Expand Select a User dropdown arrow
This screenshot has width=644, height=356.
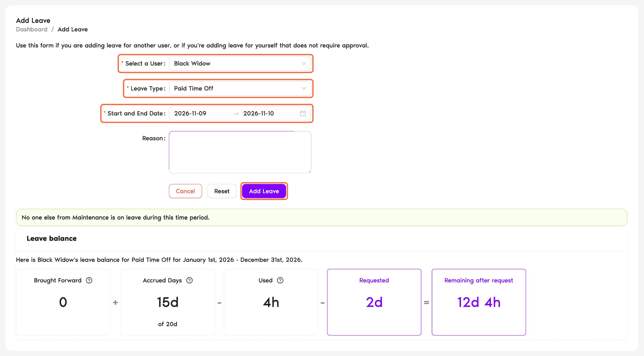304,63
